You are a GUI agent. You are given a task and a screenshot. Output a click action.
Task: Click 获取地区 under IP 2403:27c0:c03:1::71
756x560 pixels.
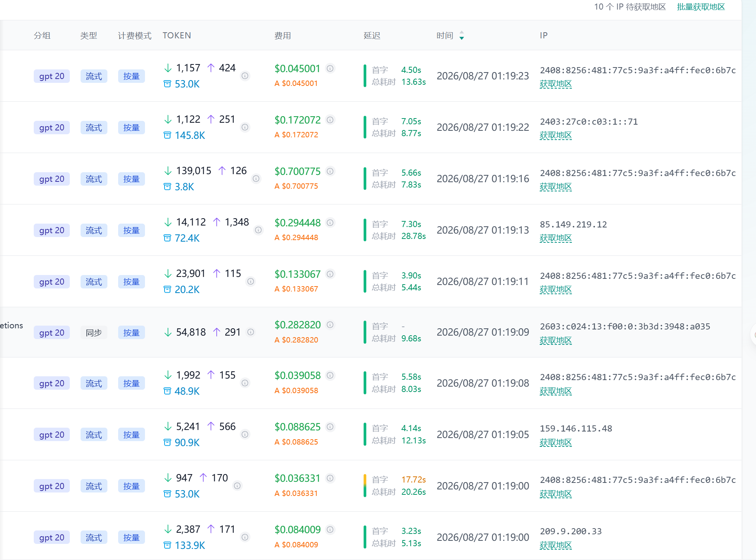click(x=555, y=135)
